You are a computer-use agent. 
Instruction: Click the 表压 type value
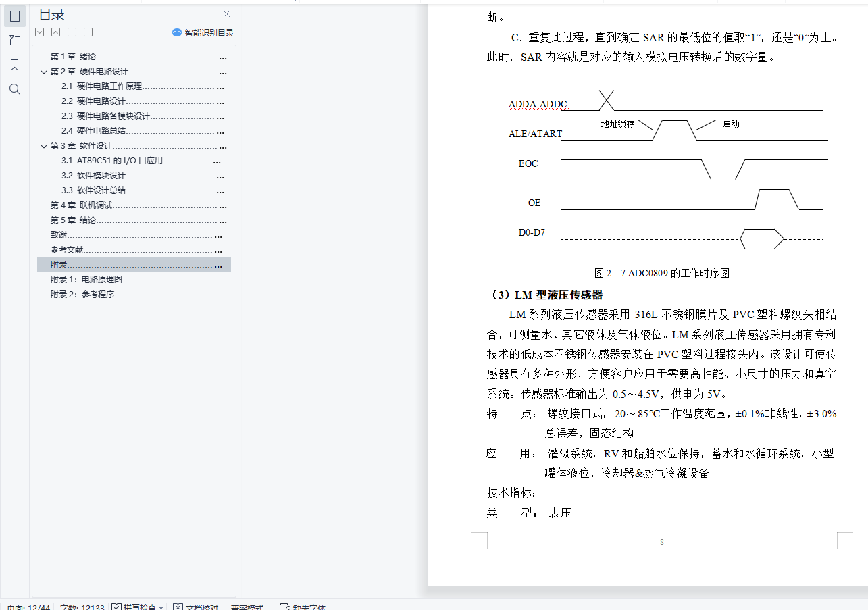tap(560, 513)
